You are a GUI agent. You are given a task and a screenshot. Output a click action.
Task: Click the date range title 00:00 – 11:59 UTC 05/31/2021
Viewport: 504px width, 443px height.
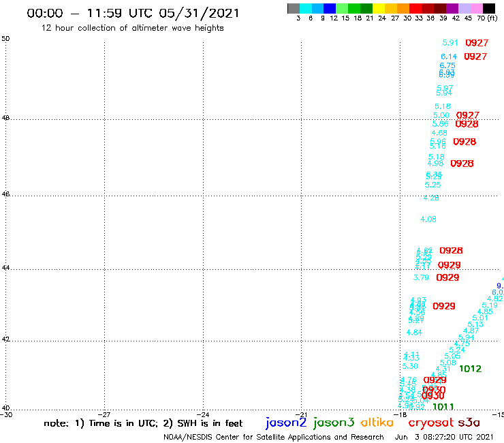click(x=133, y=13)
